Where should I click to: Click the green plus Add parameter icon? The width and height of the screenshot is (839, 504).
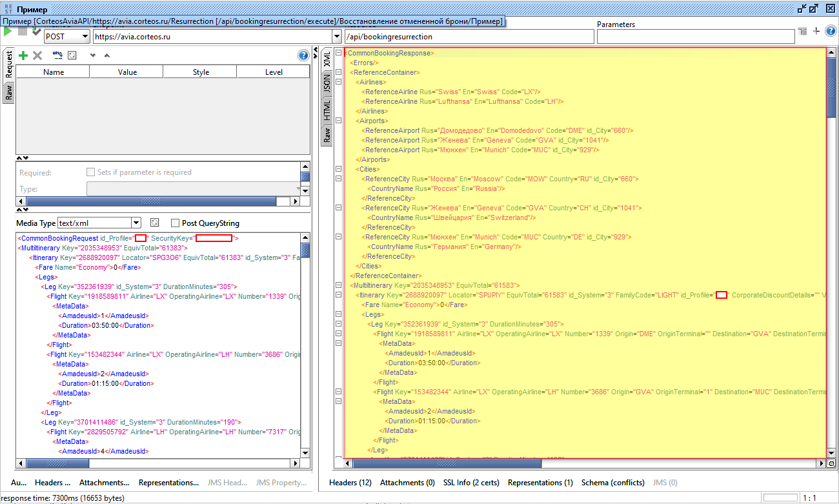[23, 56]
